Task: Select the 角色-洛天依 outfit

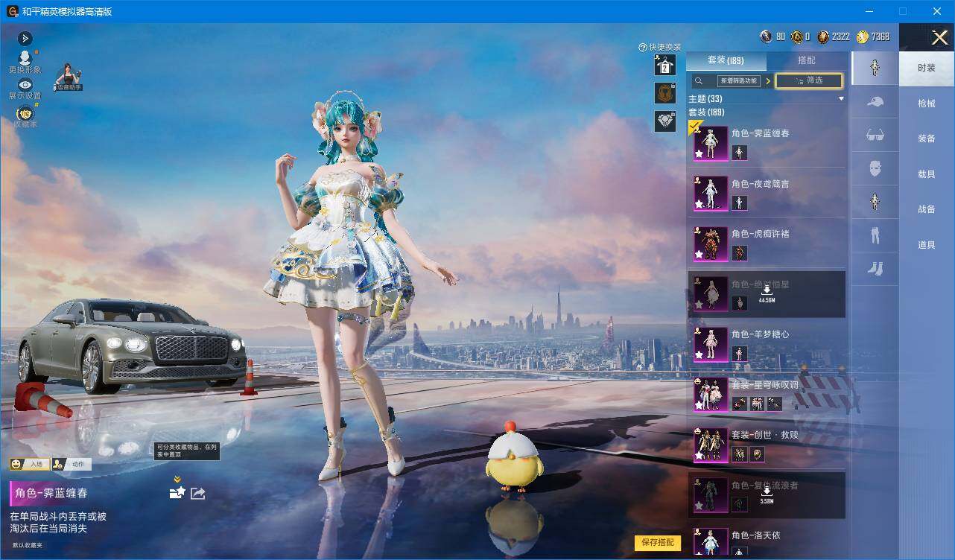Action: [x=766, y=542]
